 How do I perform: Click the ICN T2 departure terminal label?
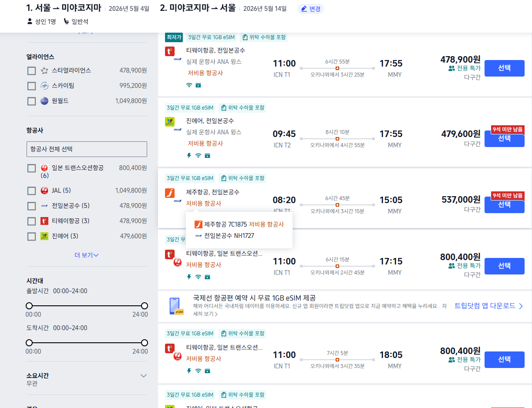pos(282,145)
